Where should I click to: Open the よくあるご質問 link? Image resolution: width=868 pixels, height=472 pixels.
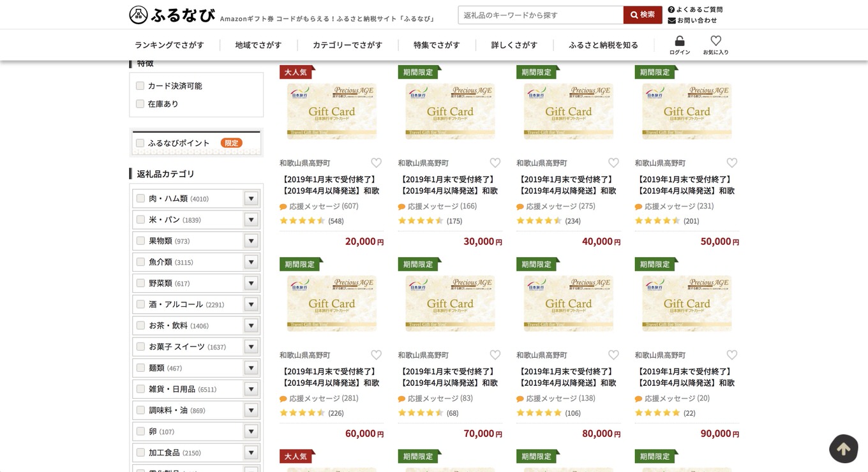(x=696, y=10)
